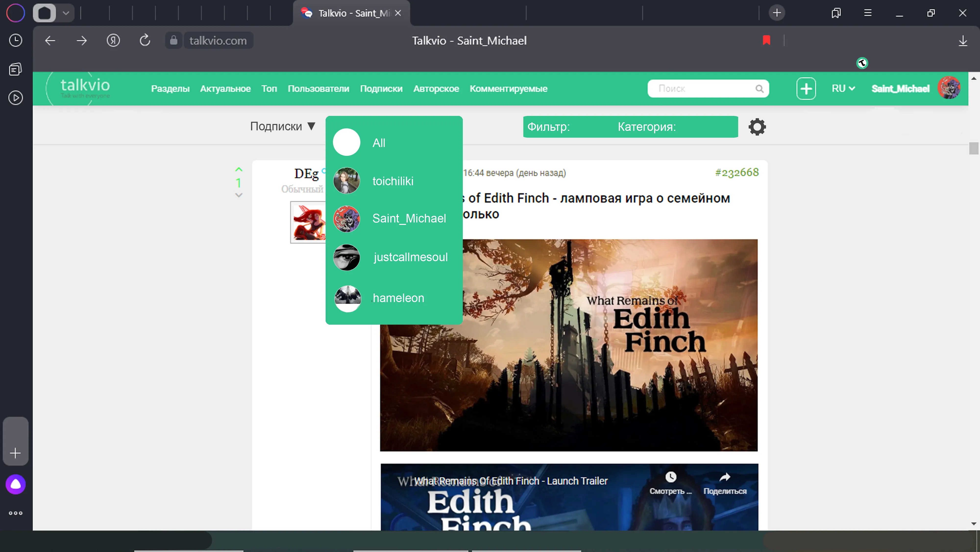Screen dimensions: 980x552
Task: Select All in subscriptions list
Action: coord(394,143)
